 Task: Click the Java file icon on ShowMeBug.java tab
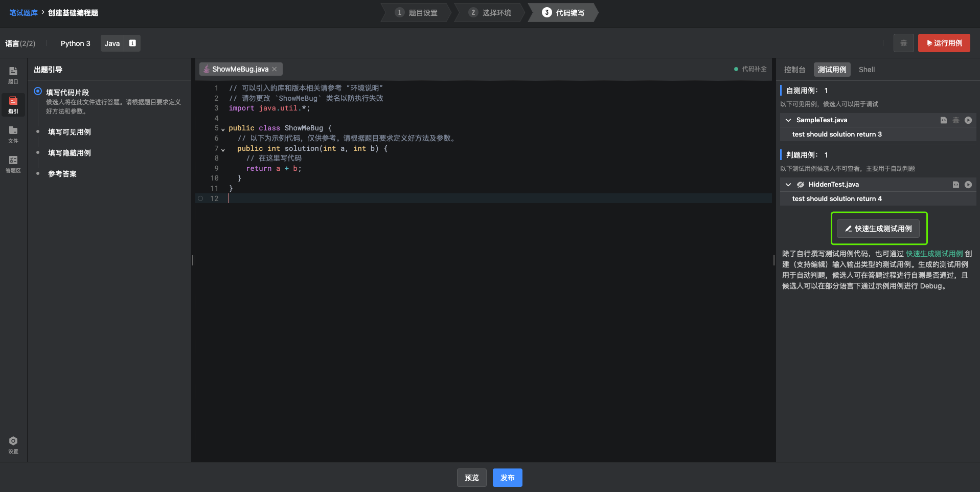[207, 69]
